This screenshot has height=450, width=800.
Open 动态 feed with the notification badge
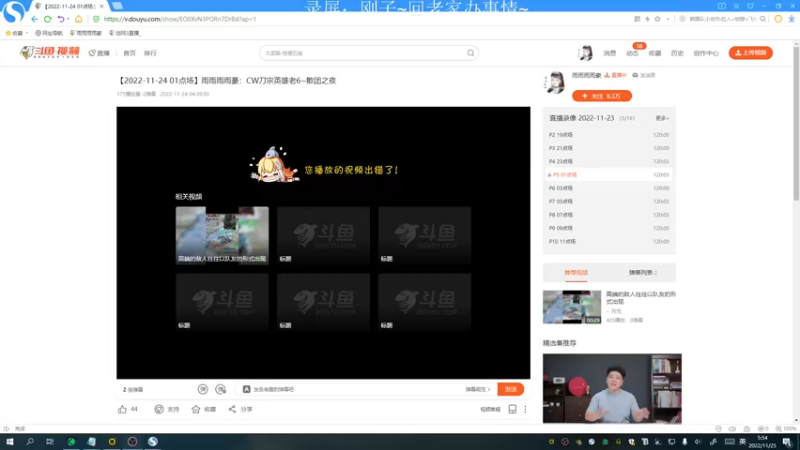pyautogui.click(x=632, y=53)
